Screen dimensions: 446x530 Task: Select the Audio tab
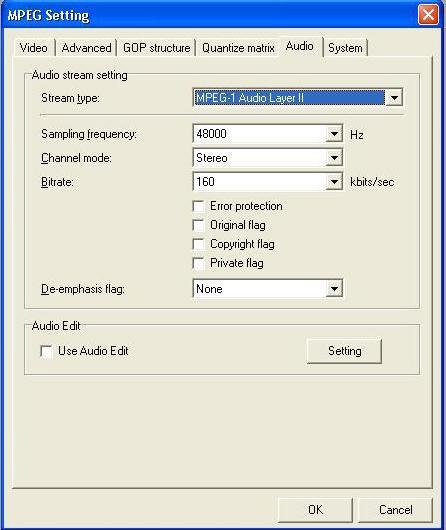[300, 46]
